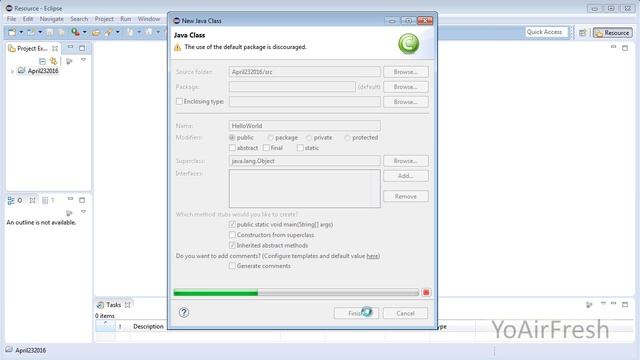
Task: Toggle Constructors from superclass checkbox
Action: 232,235
